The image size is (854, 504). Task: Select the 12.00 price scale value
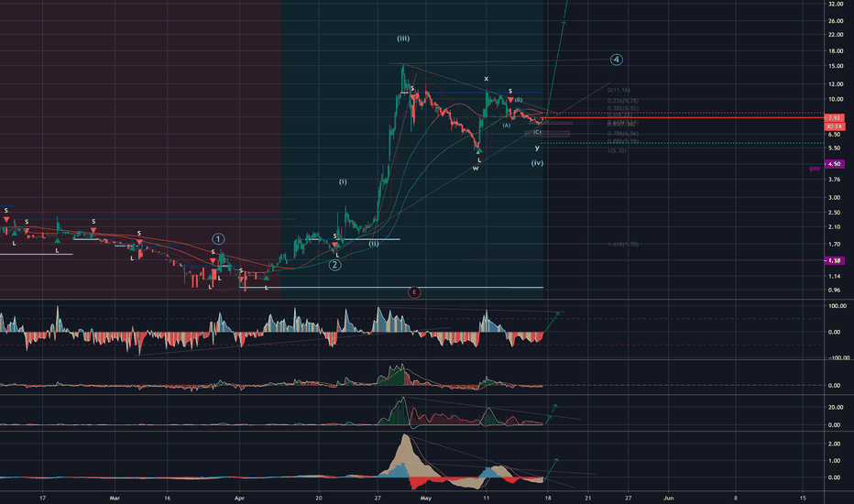tap(836, 84)
